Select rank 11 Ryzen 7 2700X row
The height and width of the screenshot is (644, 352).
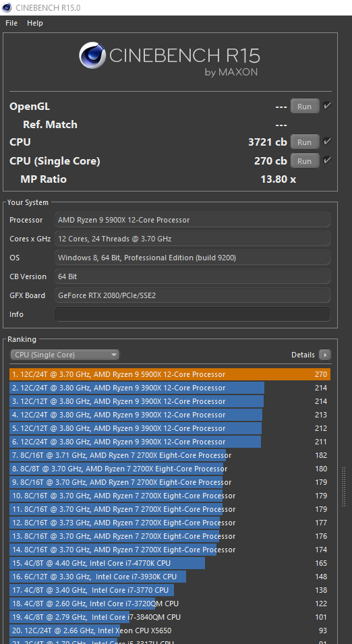click(170, 509)
